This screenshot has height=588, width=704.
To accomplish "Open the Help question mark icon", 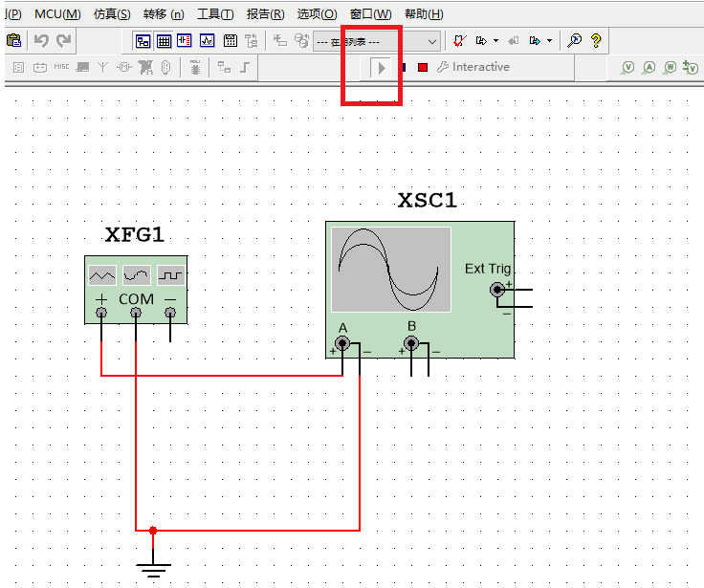I will click(x=596, y=41).
